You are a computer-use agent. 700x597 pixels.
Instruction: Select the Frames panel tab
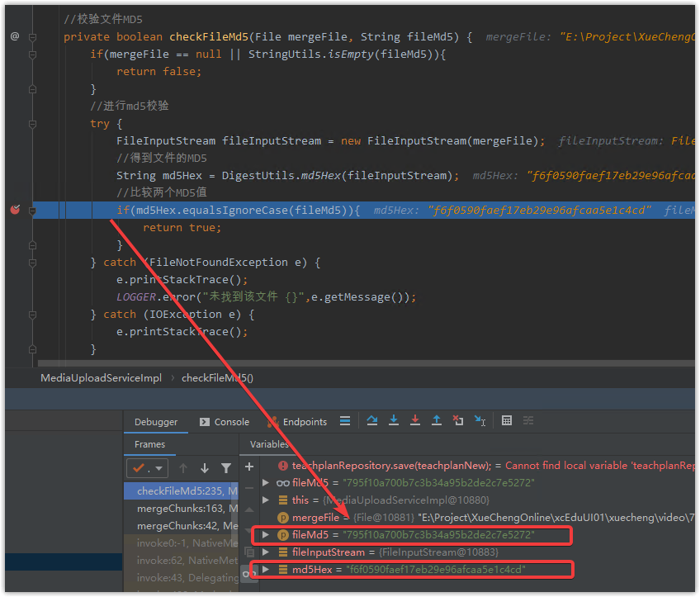coord(149,444)
